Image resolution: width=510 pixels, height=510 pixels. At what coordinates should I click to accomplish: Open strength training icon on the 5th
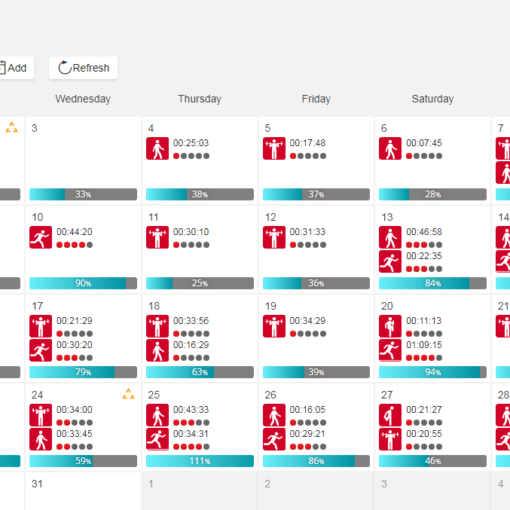coord(274,149)
